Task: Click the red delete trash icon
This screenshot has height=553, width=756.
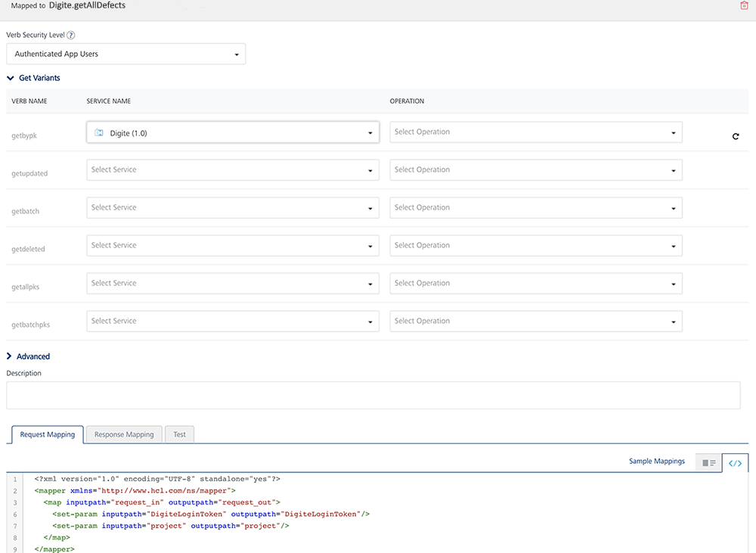Action: [744, 5]
